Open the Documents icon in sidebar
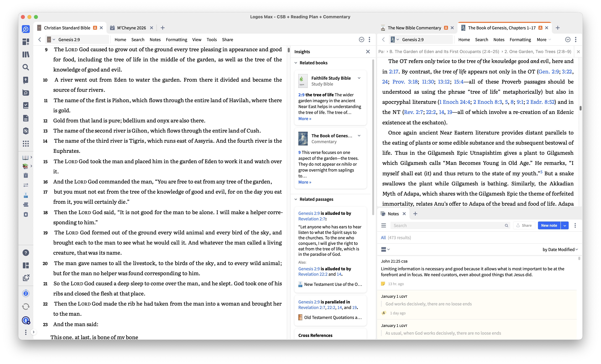Image resolution: width=601 pixels, height=364 pixels. click(x=26, y=118)
